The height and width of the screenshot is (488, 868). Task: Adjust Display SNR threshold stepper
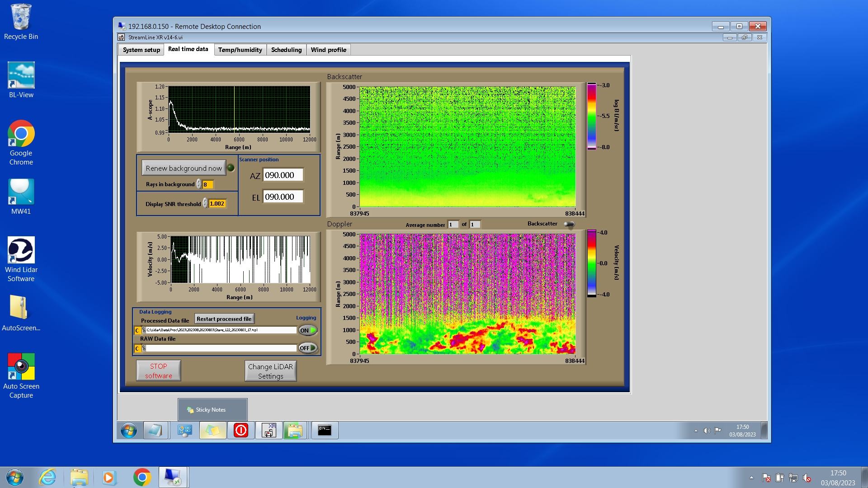click(205, 204)
